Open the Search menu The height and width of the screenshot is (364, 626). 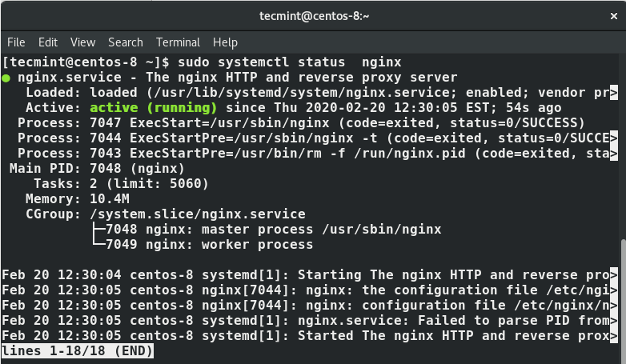click(x=126, y=42)
